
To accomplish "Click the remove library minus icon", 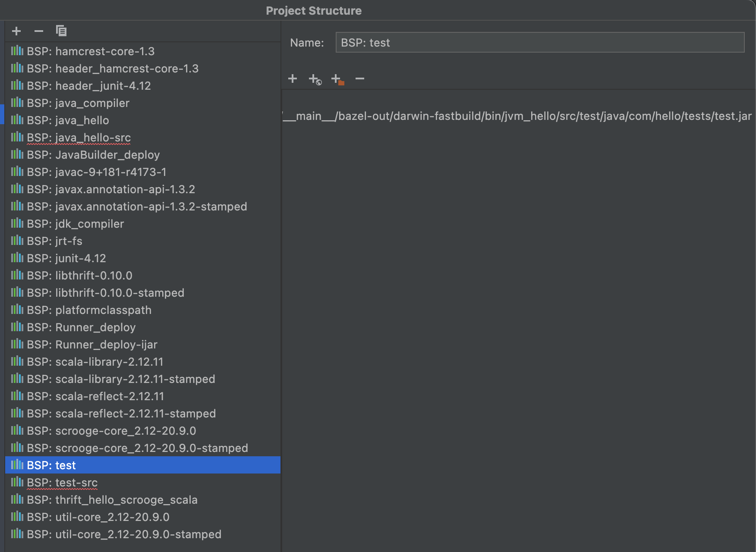I will coord(38,31).
